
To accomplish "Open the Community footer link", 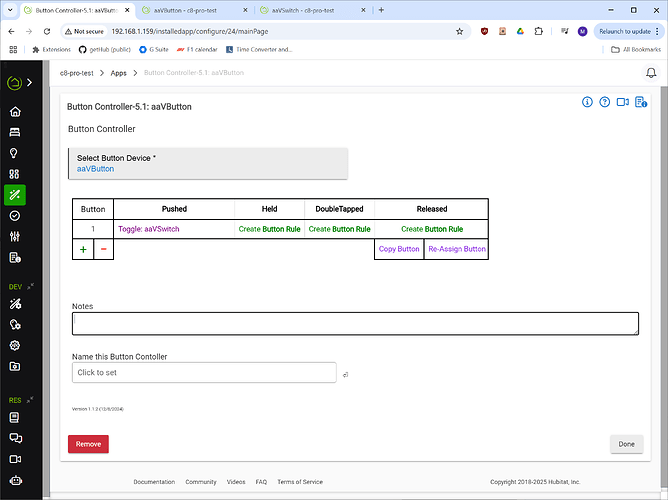I will 201,482.
